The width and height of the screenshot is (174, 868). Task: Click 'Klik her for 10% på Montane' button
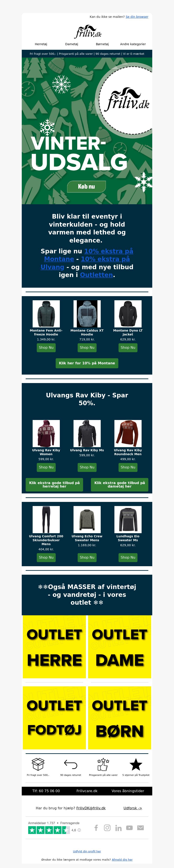[x=87, y=363]
